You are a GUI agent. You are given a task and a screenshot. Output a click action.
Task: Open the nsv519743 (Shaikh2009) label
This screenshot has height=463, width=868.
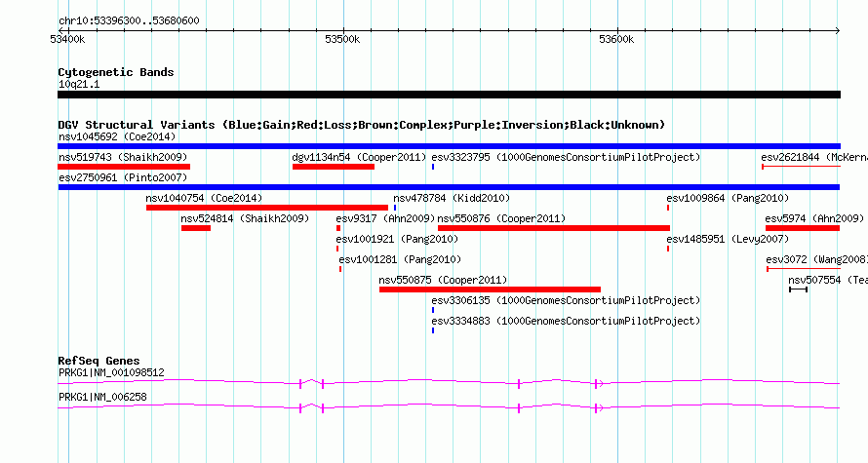pyautogui.click(x=123, y=157)
